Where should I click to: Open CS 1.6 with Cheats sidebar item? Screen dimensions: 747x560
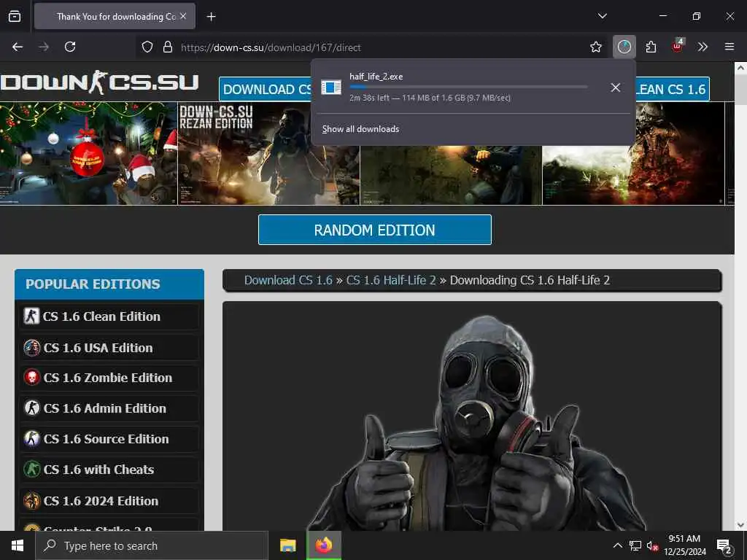click(x=109, y=470)
